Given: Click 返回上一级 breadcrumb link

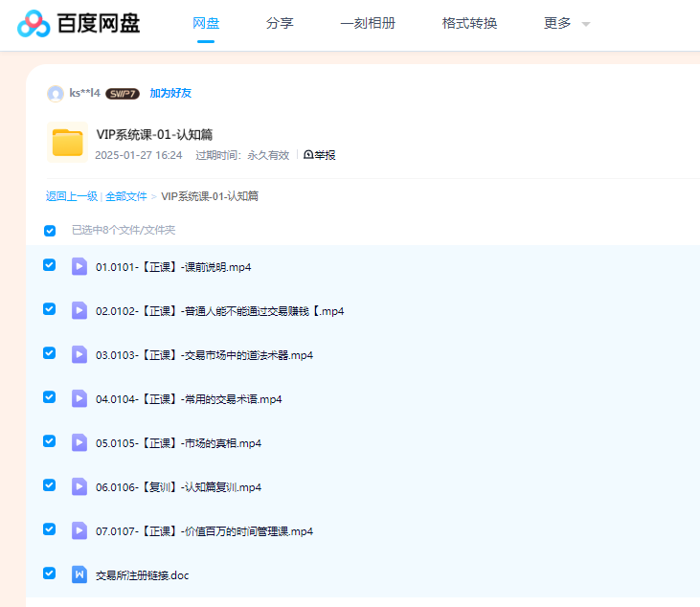Looking at the screenshot, I should coord(72,196).
